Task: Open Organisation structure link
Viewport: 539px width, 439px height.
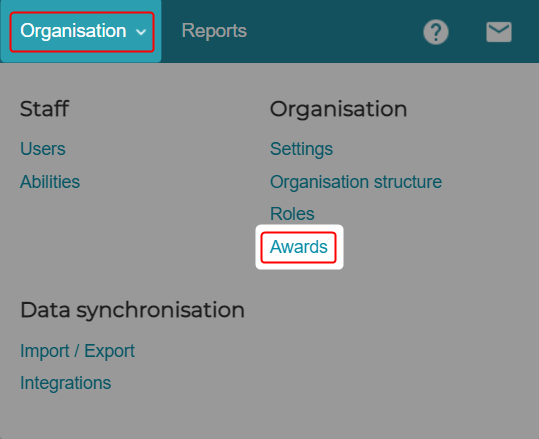Action: (356, 182)
